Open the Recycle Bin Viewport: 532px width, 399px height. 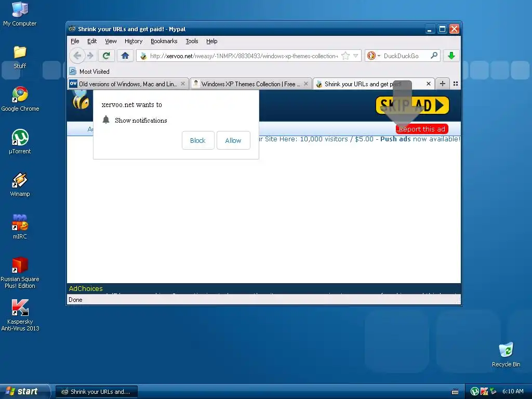[506, 354]
